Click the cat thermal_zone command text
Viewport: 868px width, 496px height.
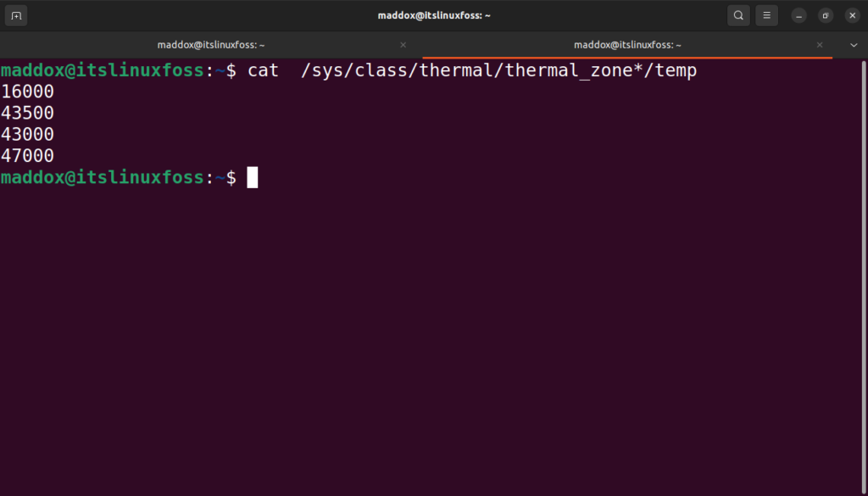coord(471,70)
